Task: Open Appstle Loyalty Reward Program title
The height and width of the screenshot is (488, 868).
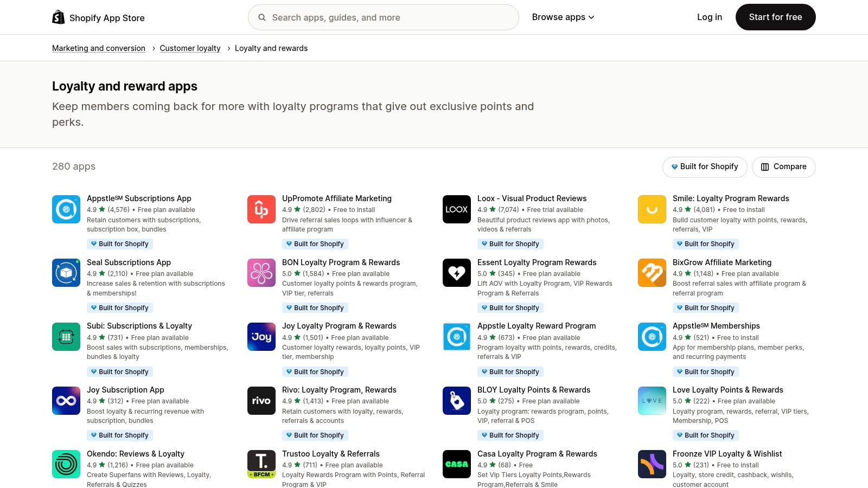Action: click(x=537, y=326)
